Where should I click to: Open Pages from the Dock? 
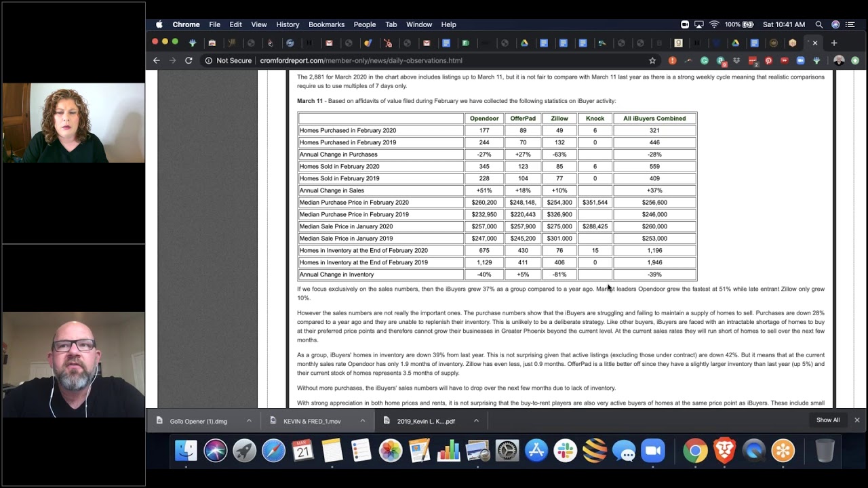coord(420,451)
